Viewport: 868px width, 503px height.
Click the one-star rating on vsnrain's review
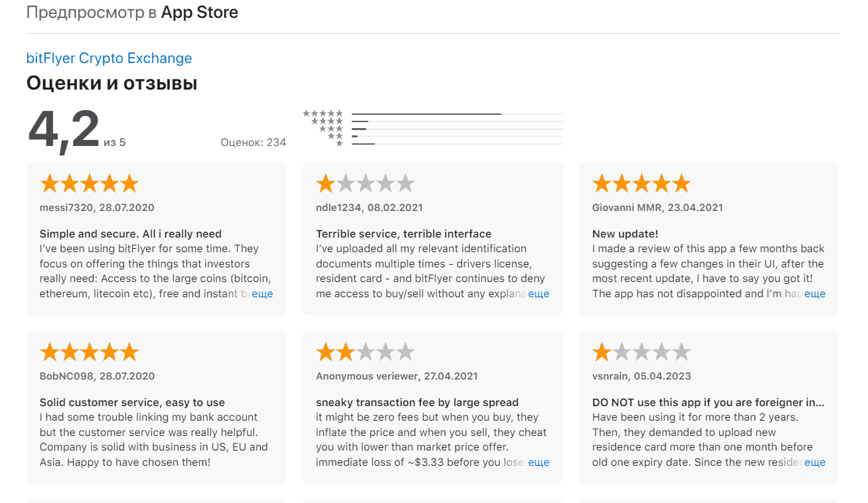641,352
